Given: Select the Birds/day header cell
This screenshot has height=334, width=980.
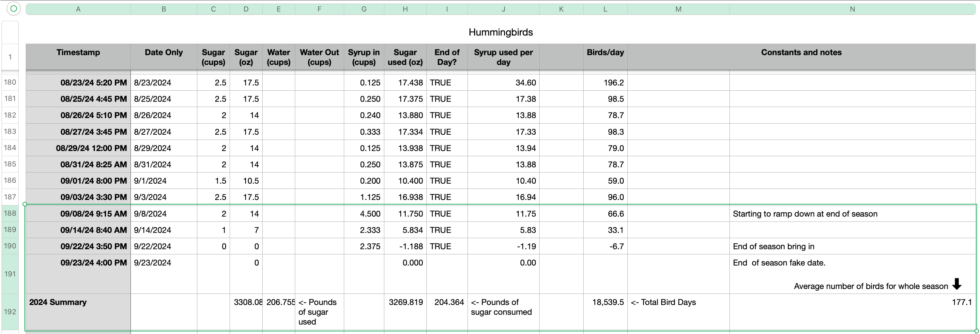Looking at the screenshot, I should click(605, 53).
